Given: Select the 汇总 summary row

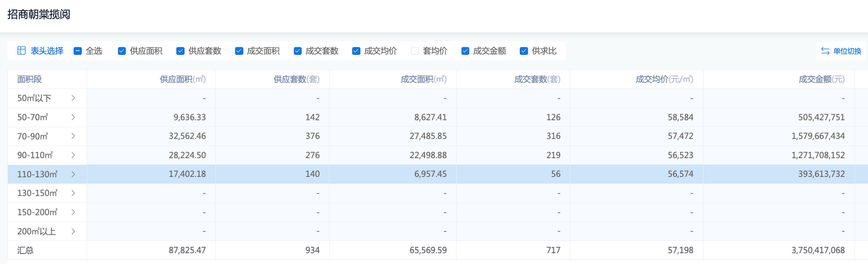Looking at the screenshot, I should click(x=25, y=250).
